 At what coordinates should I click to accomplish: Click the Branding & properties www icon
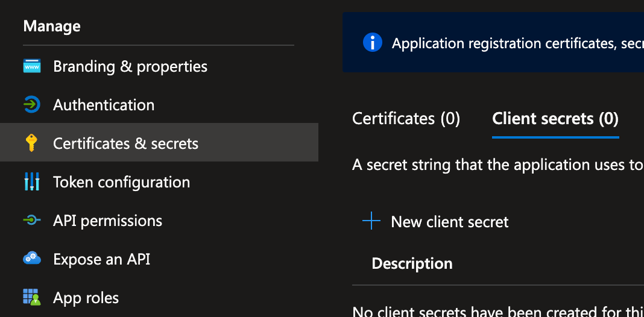coord(32,66)
